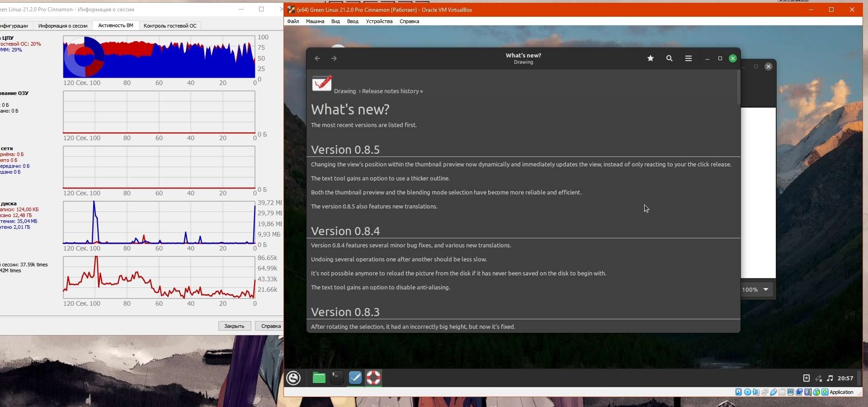Launch Terminal from the guest taskbar
Image resolution: width=868 pixels, height=407 pixels.
point(337,378)
